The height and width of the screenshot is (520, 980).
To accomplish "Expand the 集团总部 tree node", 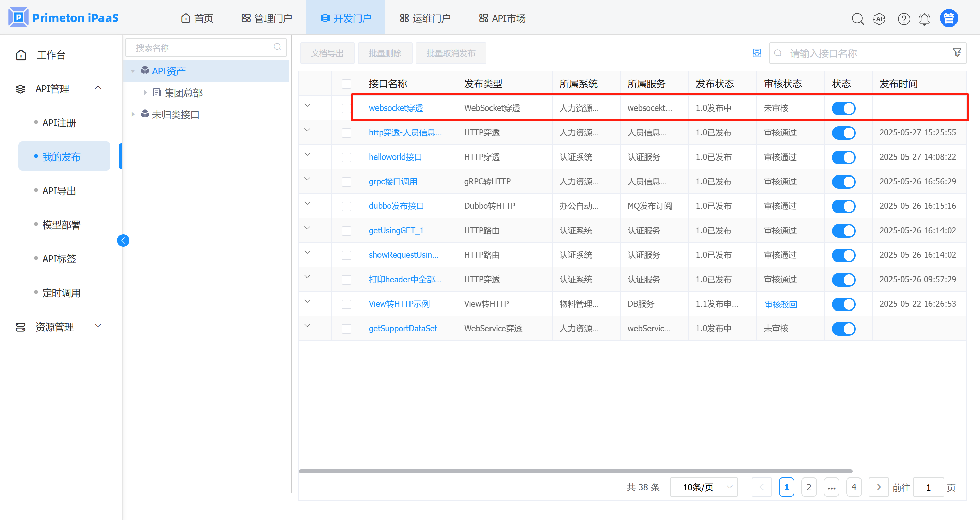I will pyautogui.click(x=145, y=93).
